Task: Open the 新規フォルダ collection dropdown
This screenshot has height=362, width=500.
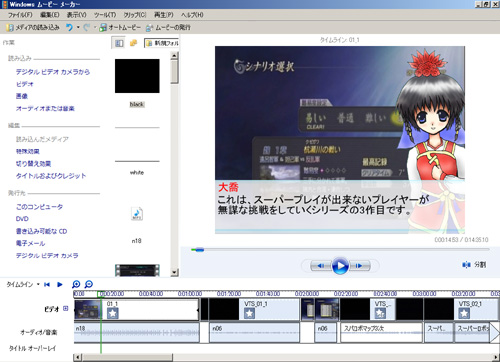Action: [162, 43]
